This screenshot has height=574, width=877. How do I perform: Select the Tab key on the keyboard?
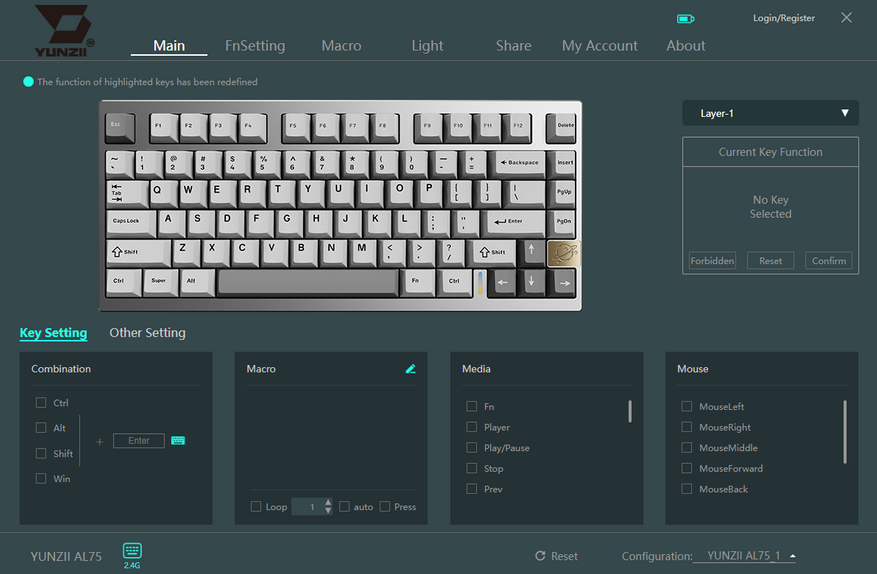coord(127,193)
